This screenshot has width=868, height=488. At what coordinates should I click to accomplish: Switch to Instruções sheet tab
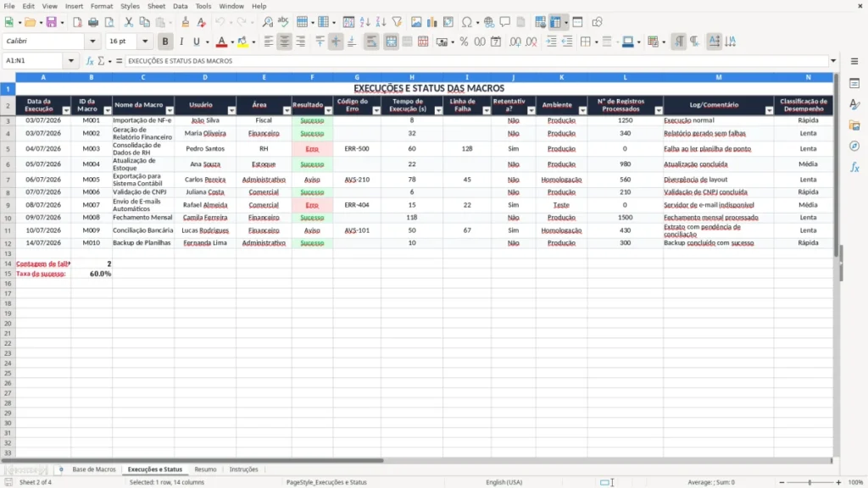coord(243,469)
